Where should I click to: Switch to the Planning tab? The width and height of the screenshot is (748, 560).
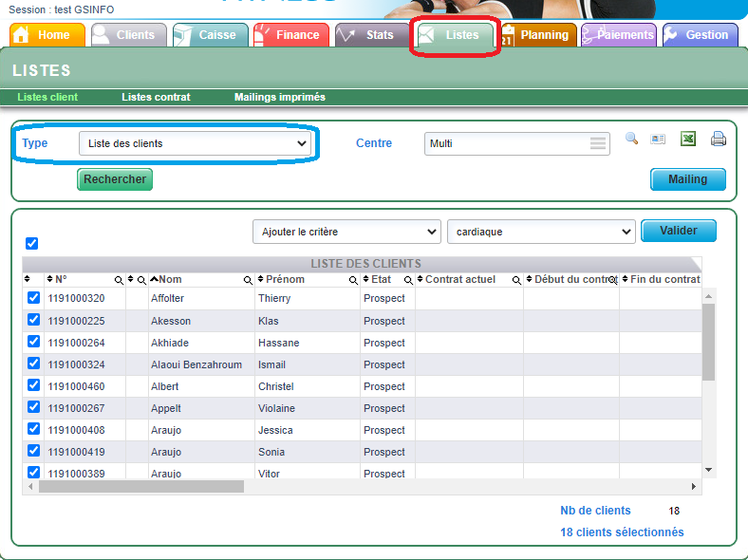click(x=537, y=35)
